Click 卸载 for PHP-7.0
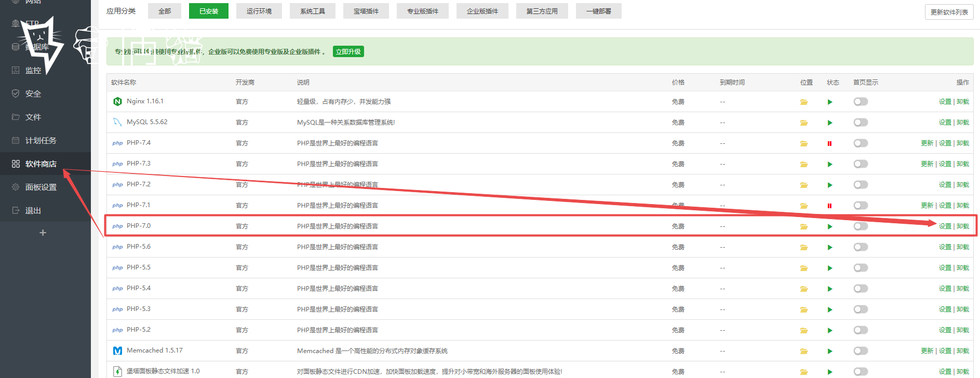The height and width of the screenshot is (378, 980). pos(963,226)
